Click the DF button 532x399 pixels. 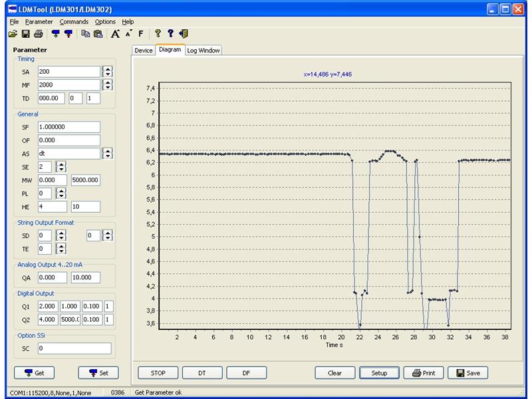tap(246, 373)
